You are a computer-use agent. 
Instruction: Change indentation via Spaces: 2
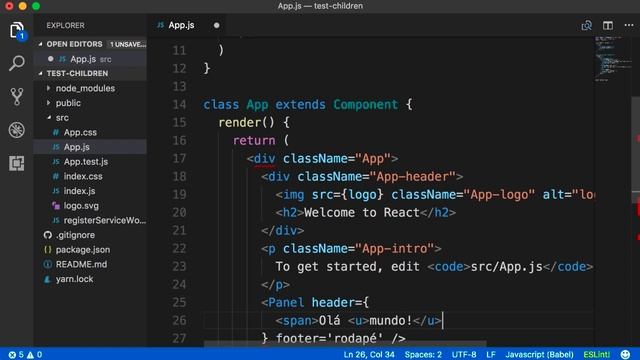tap(423, 355)
